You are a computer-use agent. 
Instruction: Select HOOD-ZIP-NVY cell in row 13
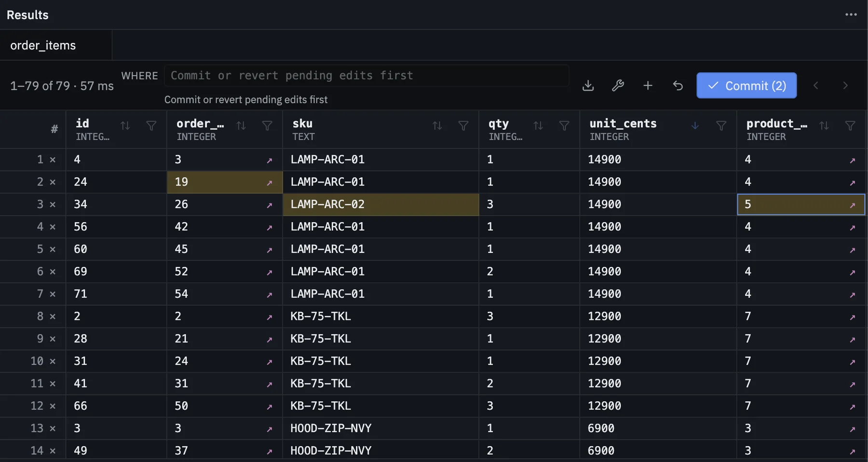[380, 428]
